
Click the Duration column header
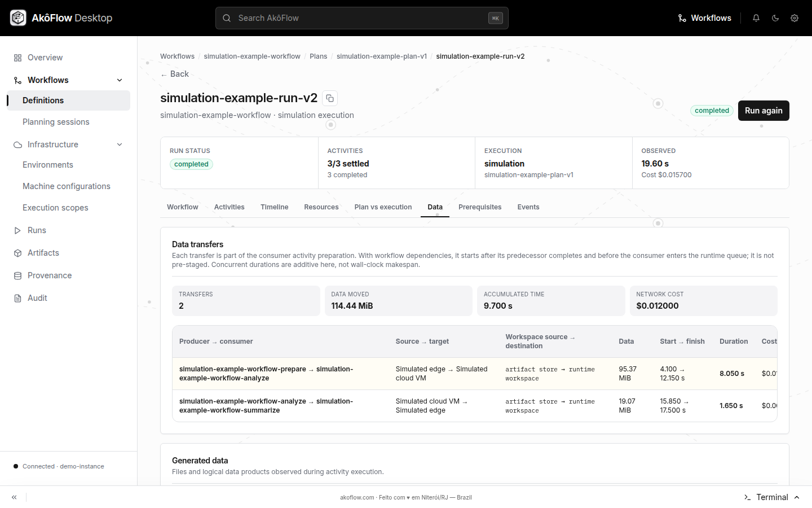[x=734, y=341]
